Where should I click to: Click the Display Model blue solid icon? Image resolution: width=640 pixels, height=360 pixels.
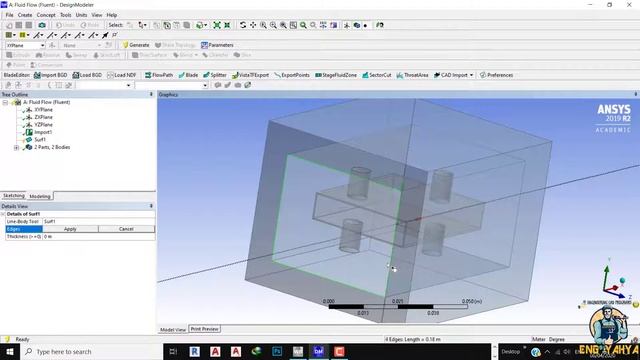[x=357, y=25]
